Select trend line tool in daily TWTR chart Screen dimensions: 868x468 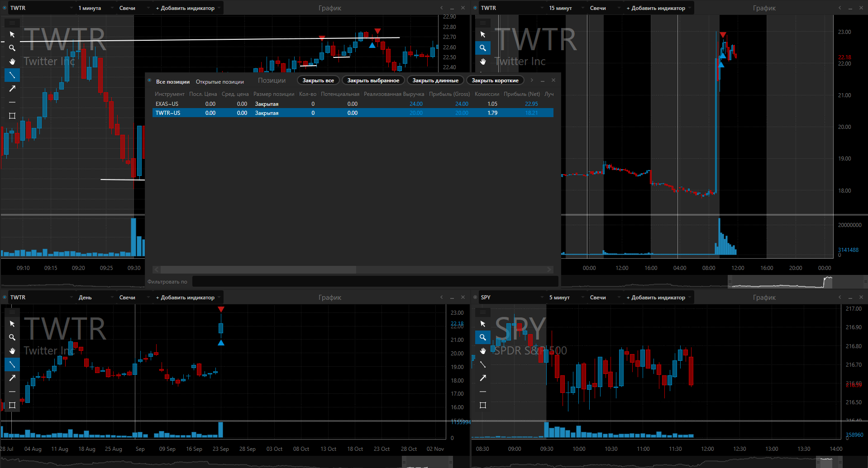12,364
